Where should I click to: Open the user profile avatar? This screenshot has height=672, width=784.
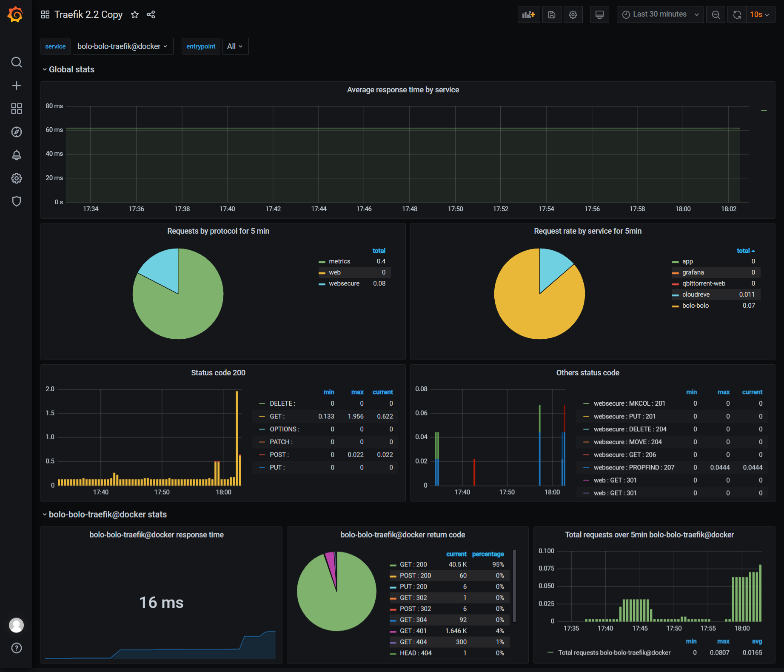(16, 625)
